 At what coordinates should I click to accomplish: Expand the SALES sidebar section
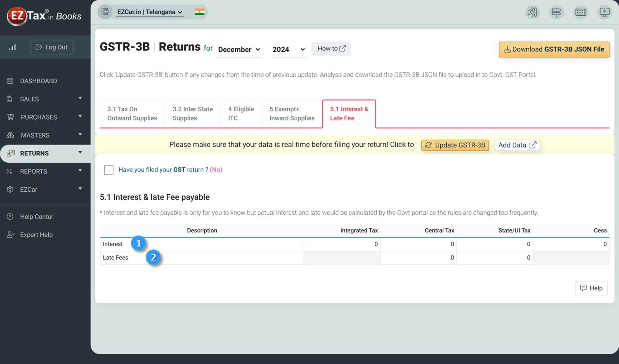pos(29,99)
